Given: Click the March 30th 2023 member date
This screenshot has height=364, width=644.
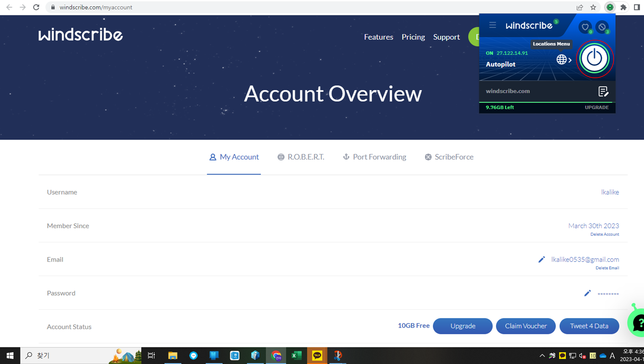Looking at the screenshot, I should (594, 226).
